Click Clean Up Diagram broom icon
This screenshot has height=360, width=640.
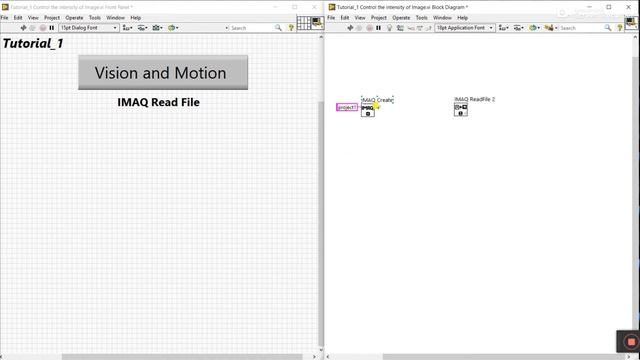tap(549, 28)
